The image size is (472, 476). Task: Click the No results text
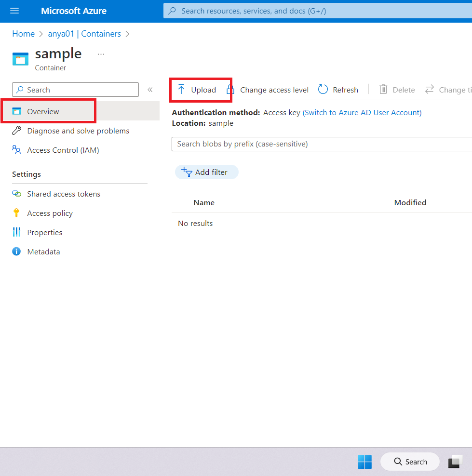pos(195,224)
